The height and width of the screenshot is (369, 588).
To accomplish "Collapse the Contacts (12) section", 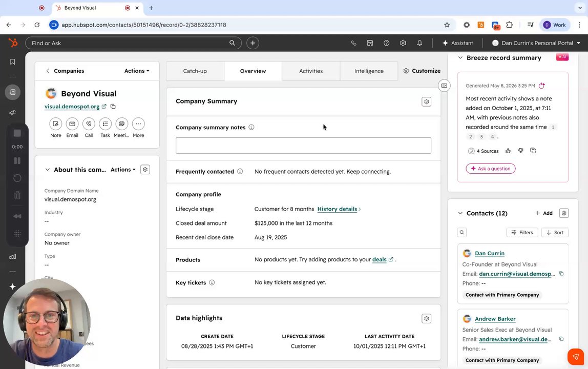I will pyautogui.click(x=460, y=213).
